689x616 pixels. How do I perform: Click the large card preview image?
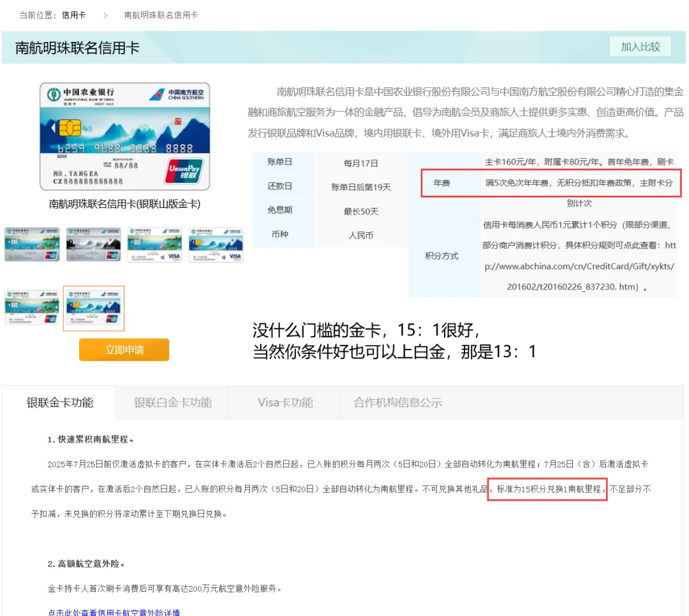click(x=125, y=136)
